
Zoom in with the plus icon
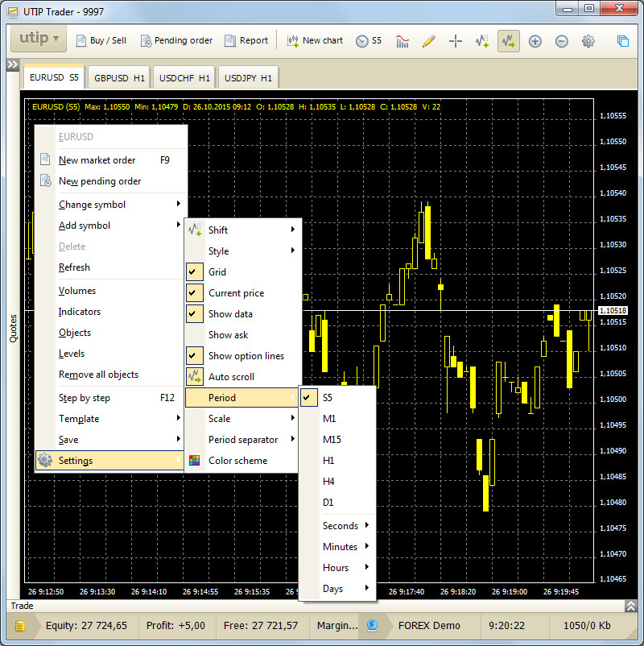tap(535, 41)
